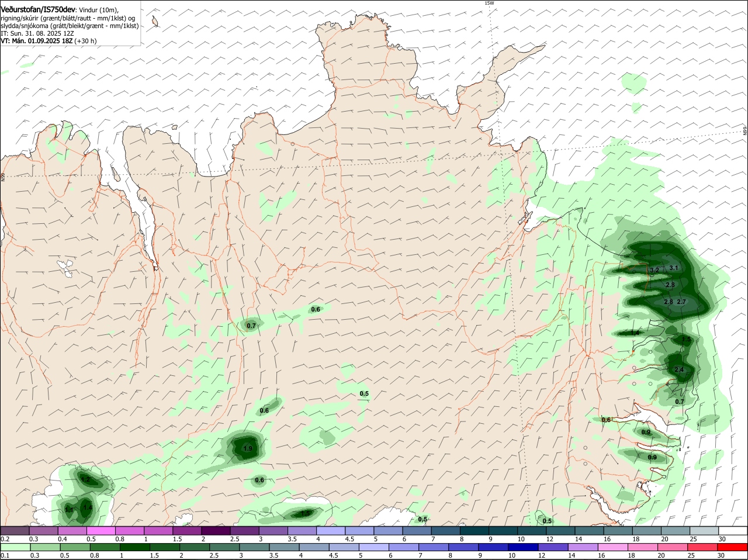Select the darkest teal 8 mm snow swatch

pyautogui.click(x=475, y=530)
